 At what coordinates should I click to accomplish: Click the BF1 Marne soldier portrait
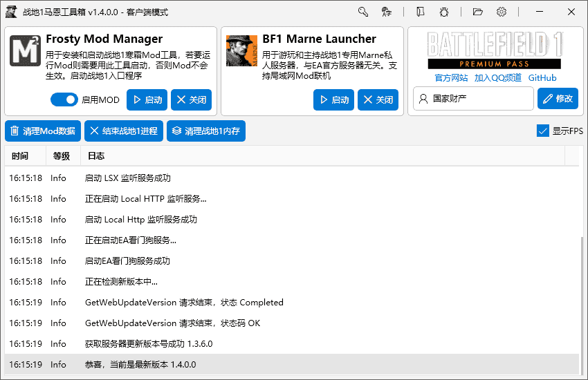[x=242, y=50]
